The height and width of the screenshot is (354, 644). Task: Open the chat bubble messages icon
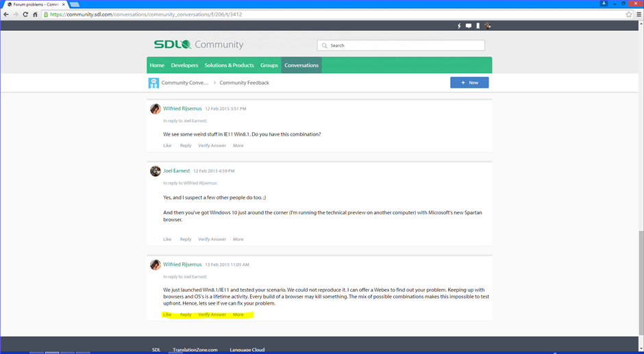[469, 26]
